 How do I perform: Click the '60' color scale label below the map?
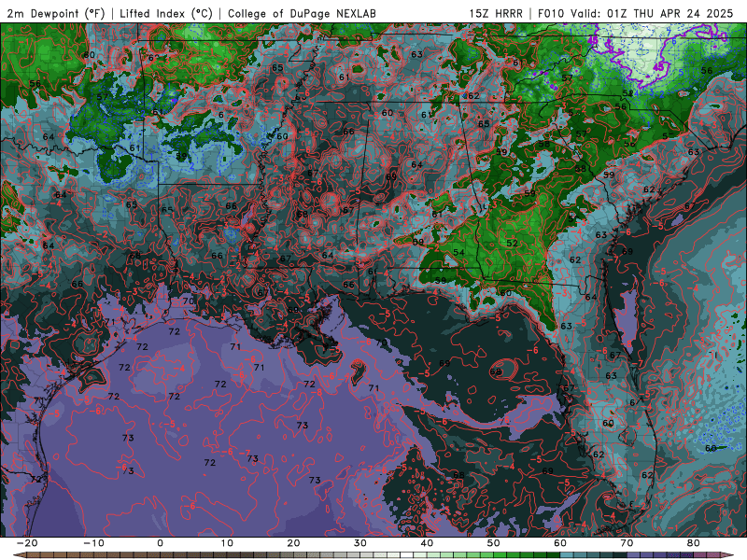tap(560, 543)
